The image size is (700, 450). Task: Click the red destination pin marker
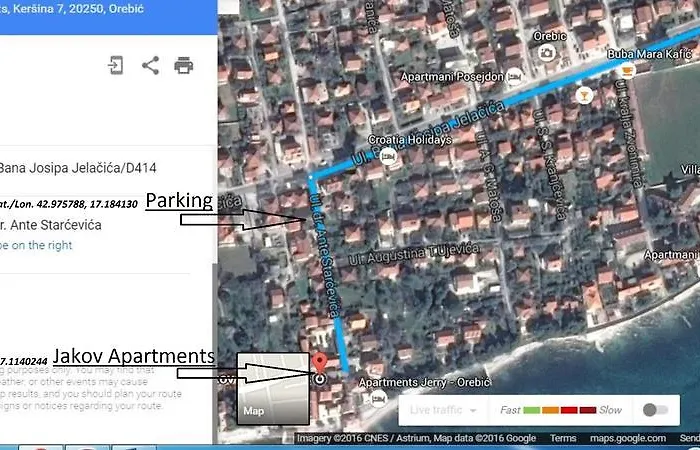pos(319,365)
